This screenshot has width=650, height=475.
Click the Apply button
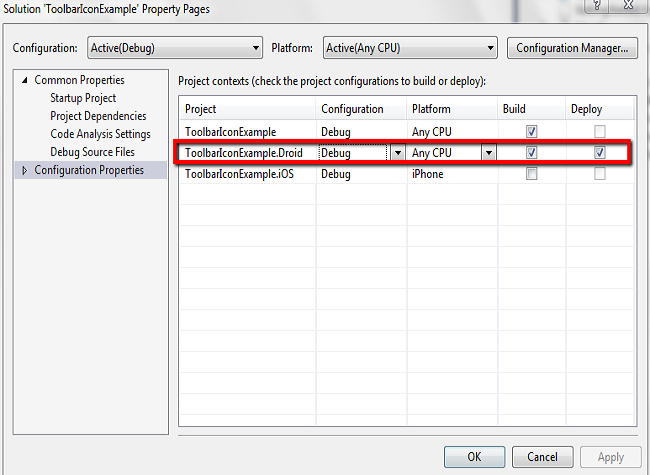tap(611, 457)
